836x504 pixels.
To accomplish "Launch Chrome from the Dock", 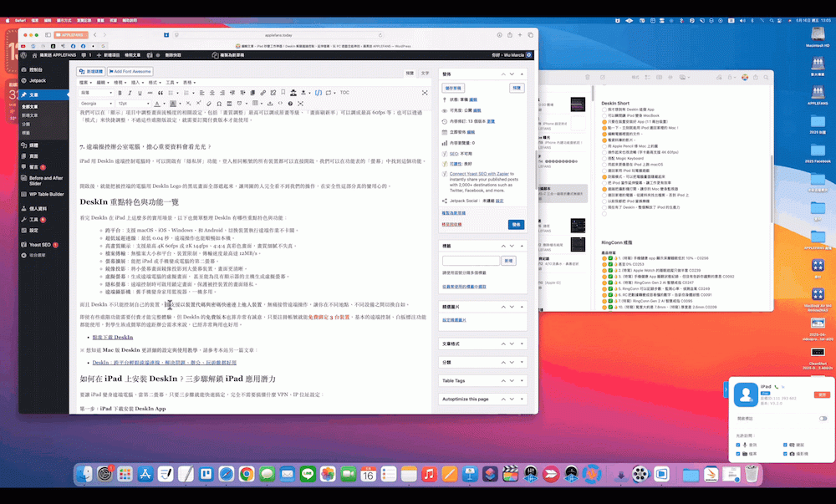I will coord(247,475).
